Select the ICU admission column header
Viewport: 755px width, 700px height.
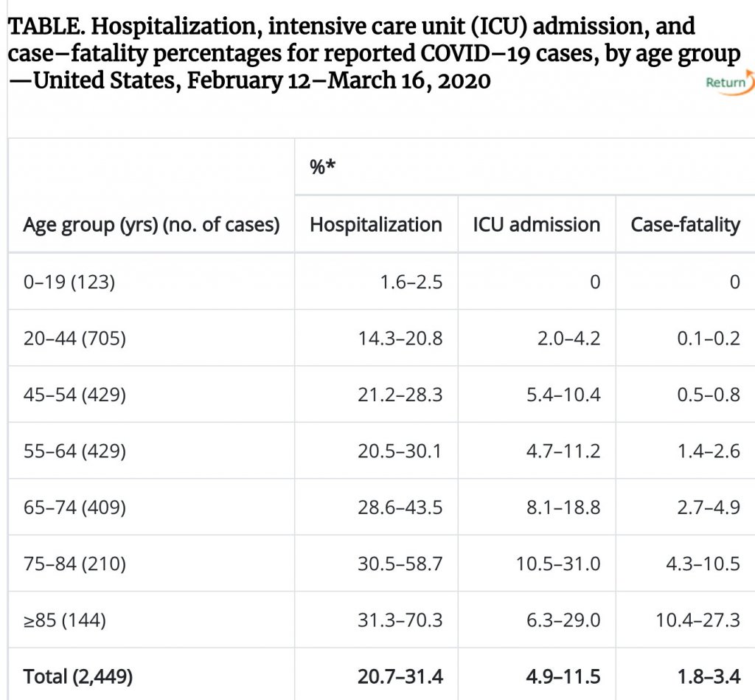[x=536, y=225]
